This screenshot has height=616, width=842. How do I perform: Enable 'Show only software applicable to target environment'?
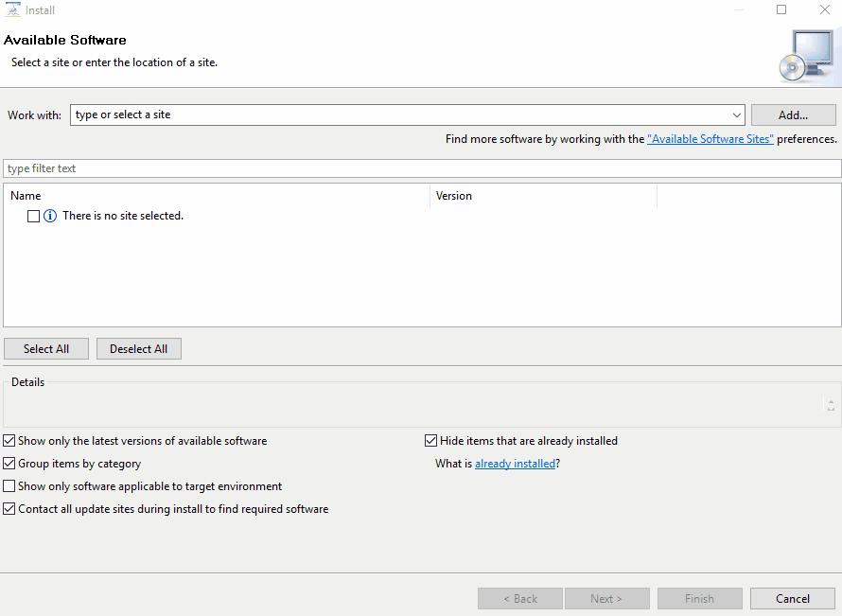(x=9, y=486)
